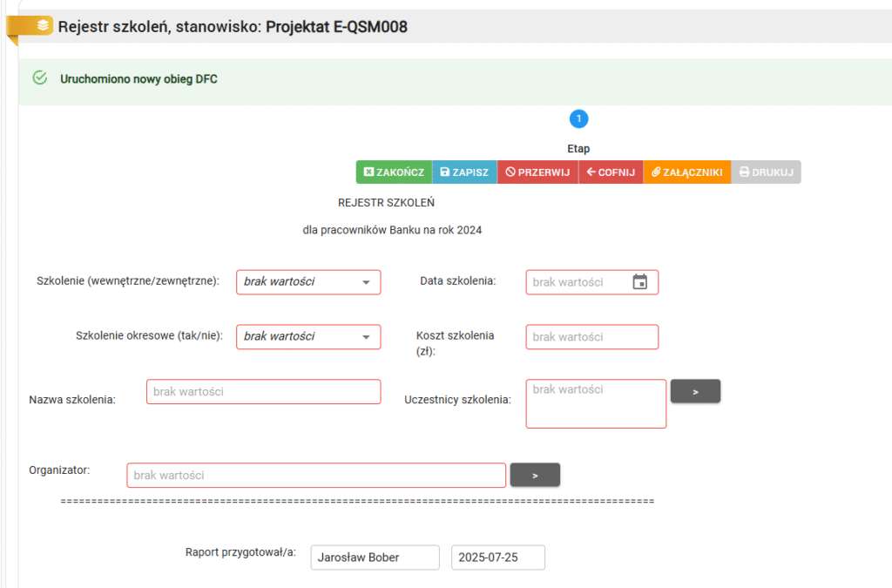The height and width of the screenshot is (588, 892).
Task: Save the form with ZAPISZ
Action: click(464, 172)
